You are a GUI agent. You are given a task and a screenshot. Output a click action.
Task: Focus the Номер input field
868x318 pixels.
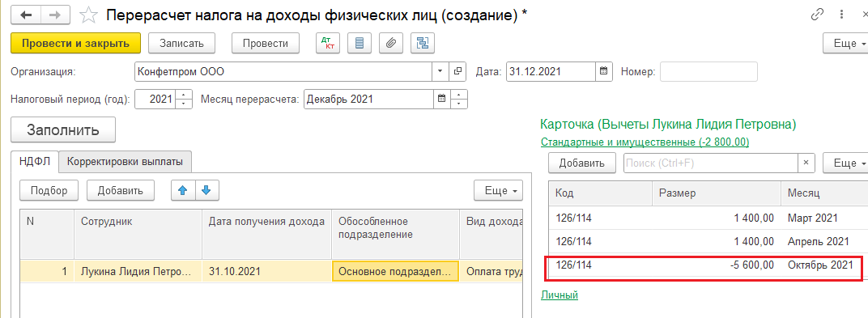[x=708, y=71]
